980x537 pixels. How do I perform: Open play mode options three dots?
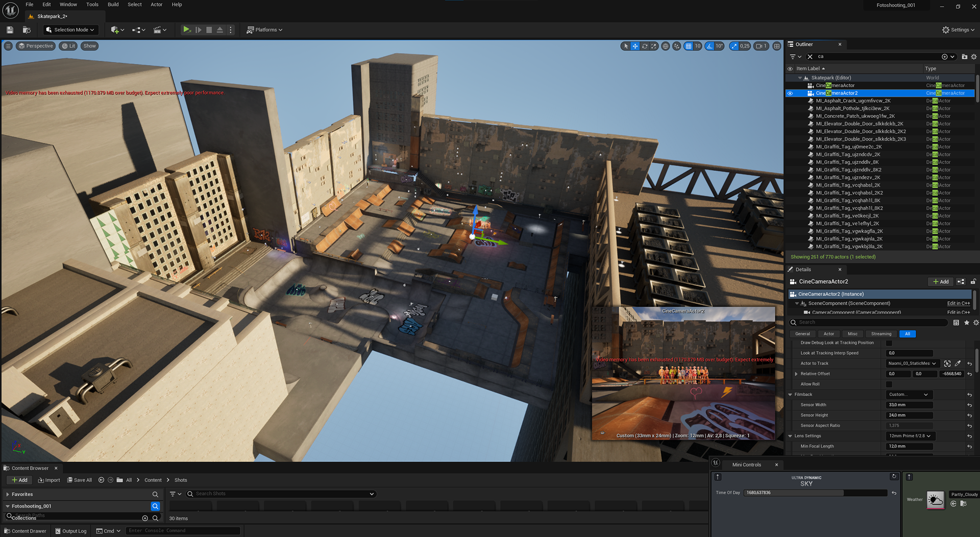point(230,30)
